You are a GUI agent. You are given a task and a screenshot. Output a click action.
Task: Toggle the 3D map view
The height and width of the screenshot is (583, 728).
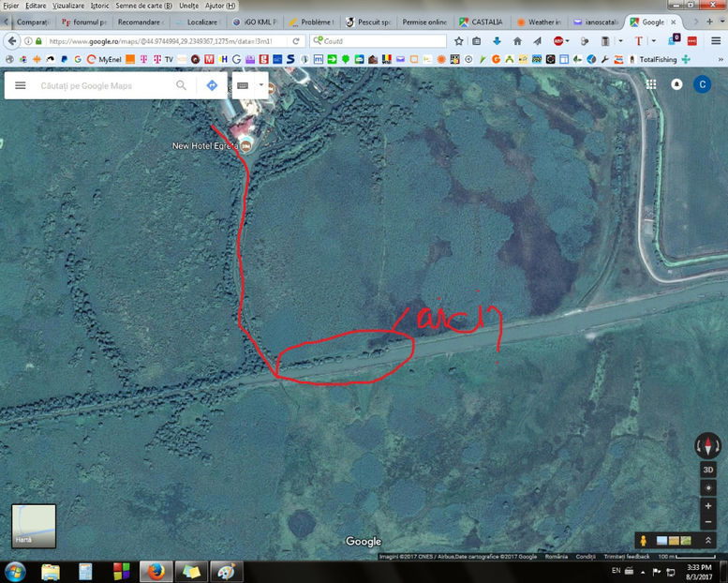pos(708,470)
